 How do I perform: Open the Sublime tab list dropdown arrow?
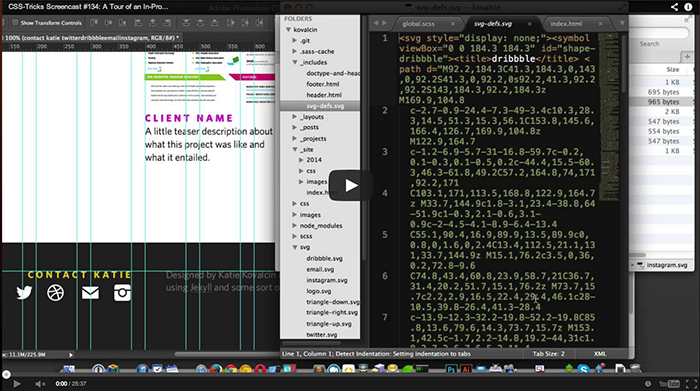pos(622,23)
